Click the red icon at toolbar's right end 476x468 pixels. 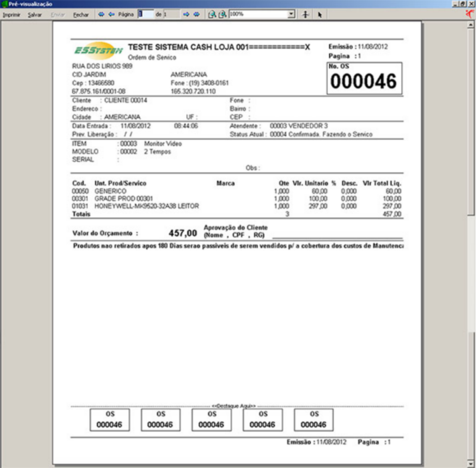click(x=470, y=13)
